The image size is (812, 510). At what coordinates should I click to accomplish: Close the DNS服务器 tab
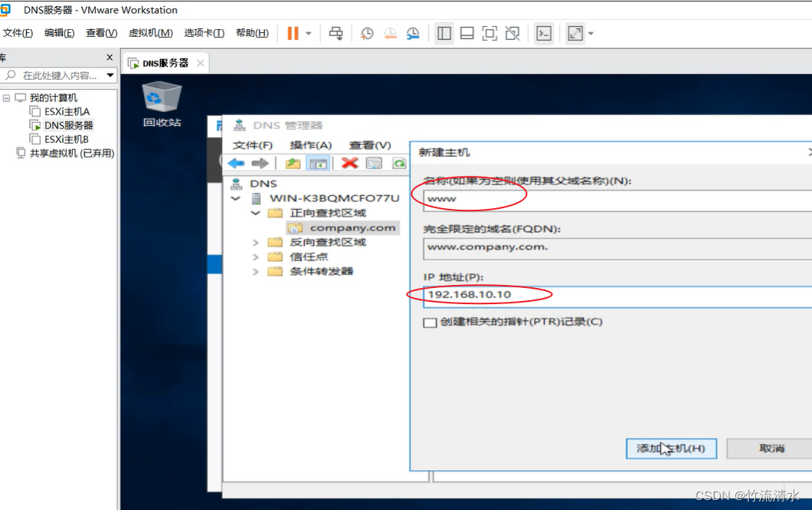(200, 63)
